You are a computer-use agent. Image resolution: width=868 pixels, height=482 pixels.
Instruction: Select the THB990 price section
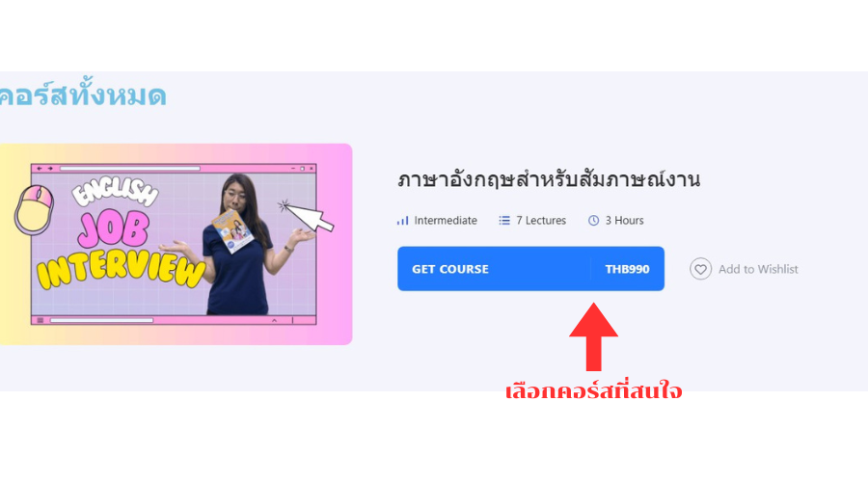pyautogui.click(x=627, y=269)
